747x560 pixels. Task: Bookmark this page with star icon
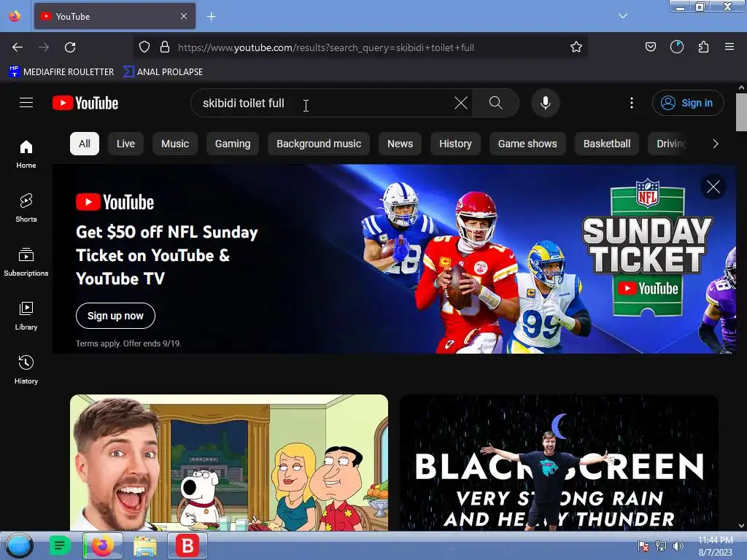click(576, 47)
